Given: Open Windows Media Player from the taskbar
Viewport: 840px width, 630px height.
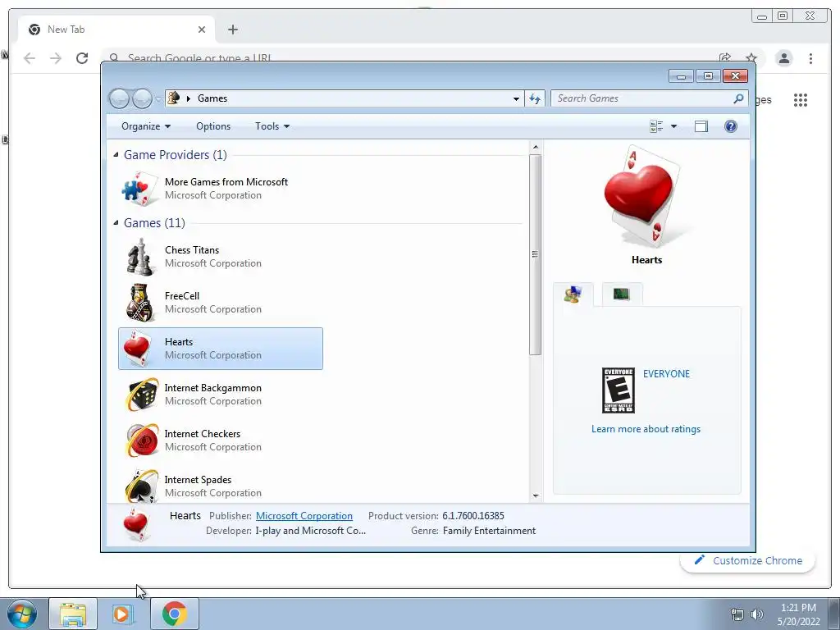Looking at the screenshot, I should tap(123, 614).
